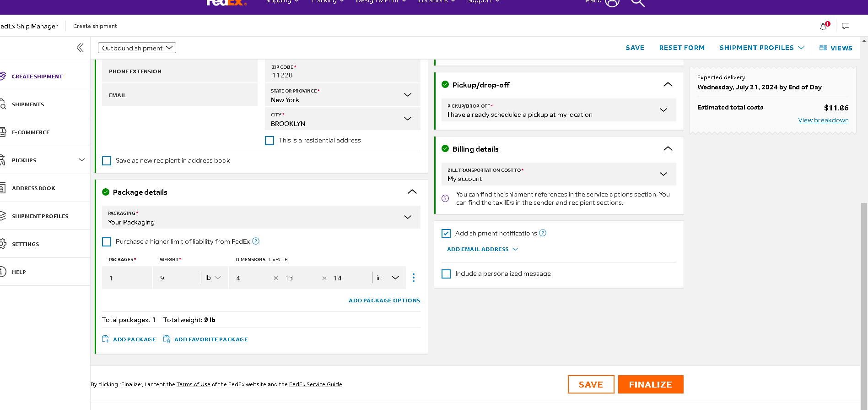The height and width of the screenshot is (410, 868).
Task: Click the weight field showing 9
Action: [x=176, y=278]
